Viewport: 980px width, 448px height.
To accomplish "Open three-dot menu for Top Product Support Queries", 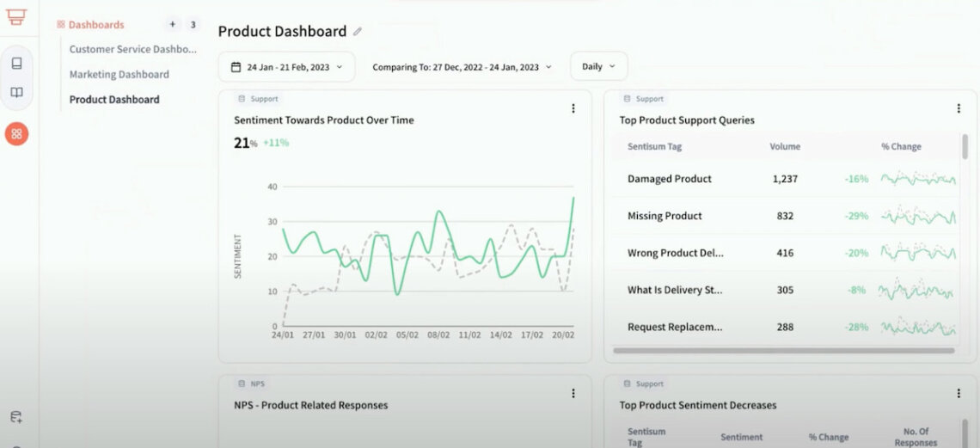I will coord(959,108).
